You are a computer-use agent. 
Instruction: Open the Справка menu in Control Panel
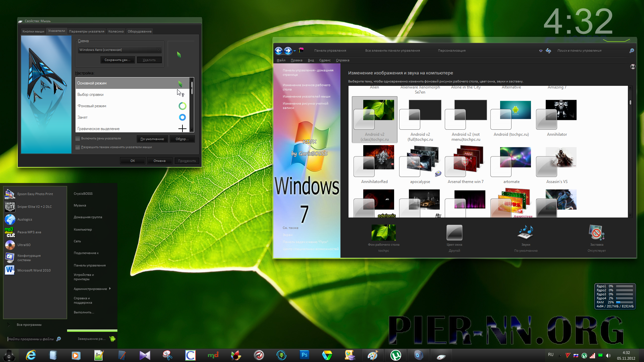coord(342,60)
